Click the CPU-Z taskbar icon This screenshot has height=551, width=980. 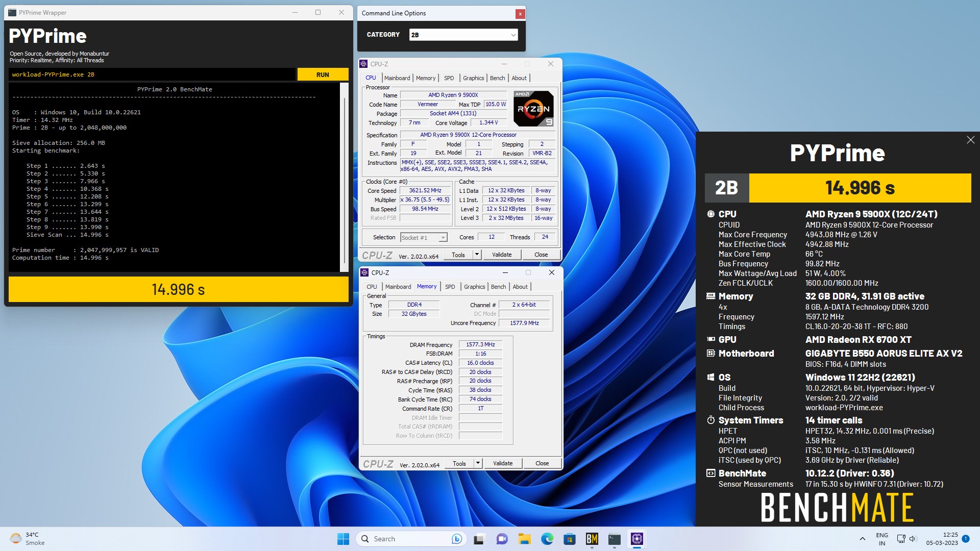tap(636, 539)
